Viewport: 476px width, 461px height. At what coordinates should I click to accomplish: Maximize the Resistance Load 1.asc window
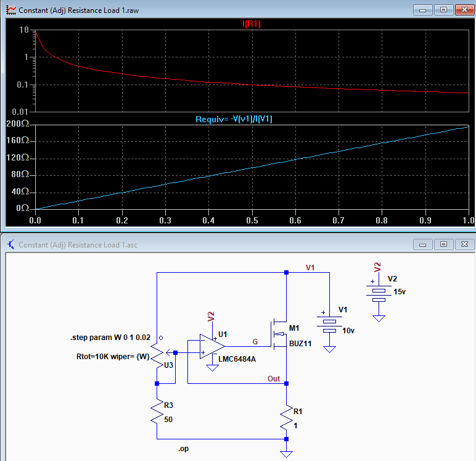[443, 244]
